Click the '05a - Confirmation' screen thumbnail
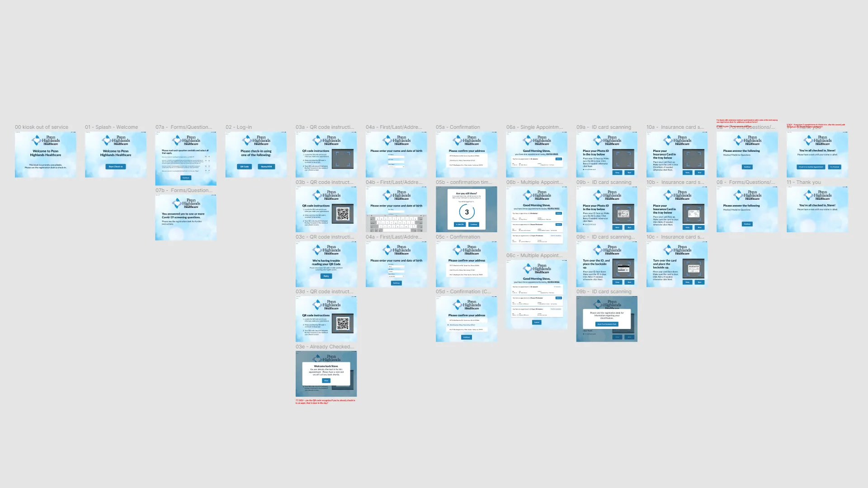The height and width of the screenshot is (488, 868). tap(466, 154)
